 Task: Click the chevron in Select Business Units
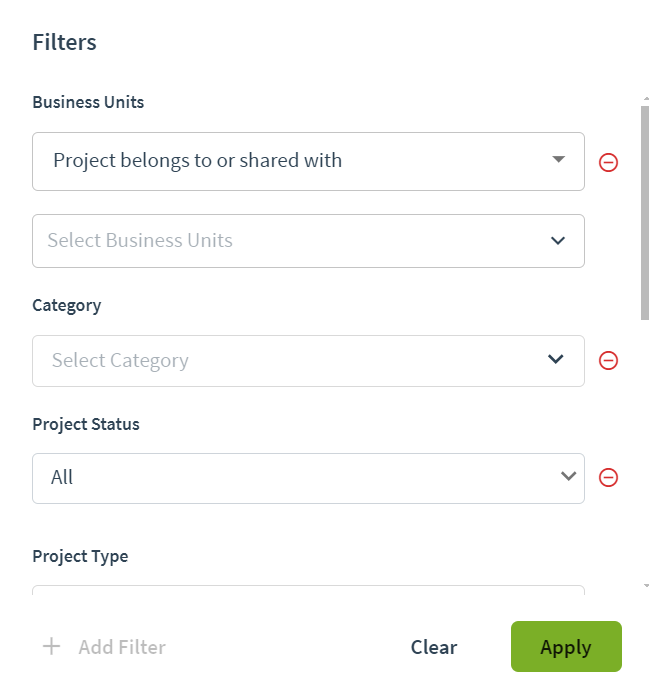558,241
